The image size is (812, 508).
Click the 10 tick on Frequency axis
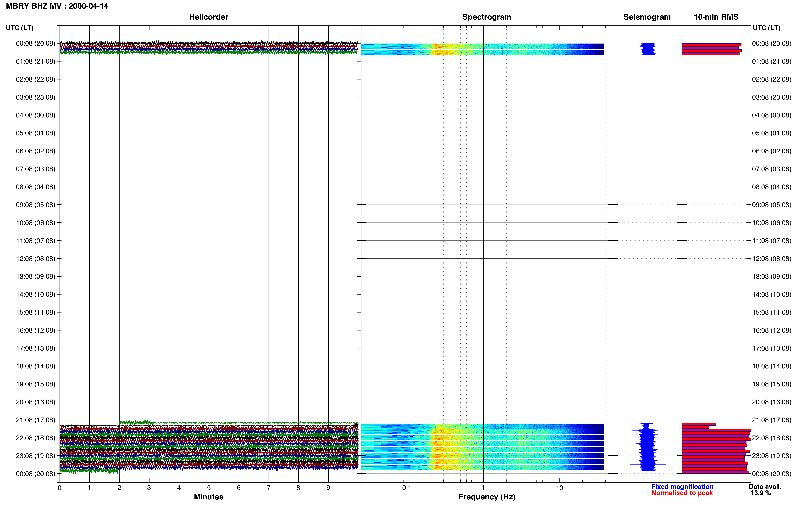click(559, 488)
